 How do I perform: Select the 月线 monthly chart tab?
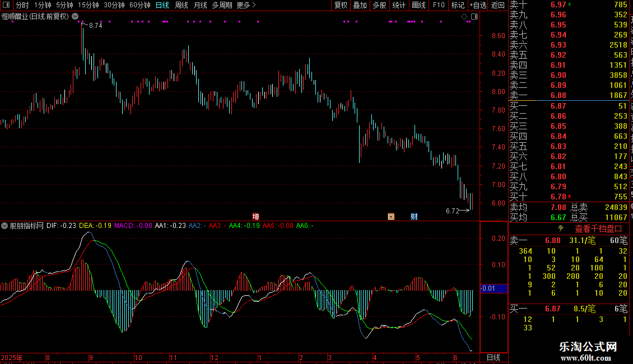click(200, 5)
